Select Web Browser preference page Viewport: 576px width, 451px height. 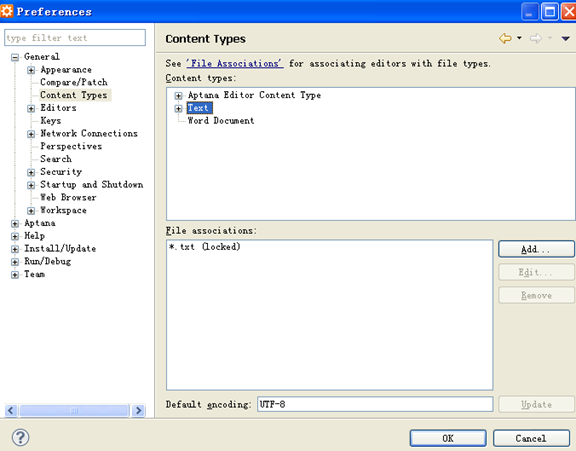tap(68, 197)
